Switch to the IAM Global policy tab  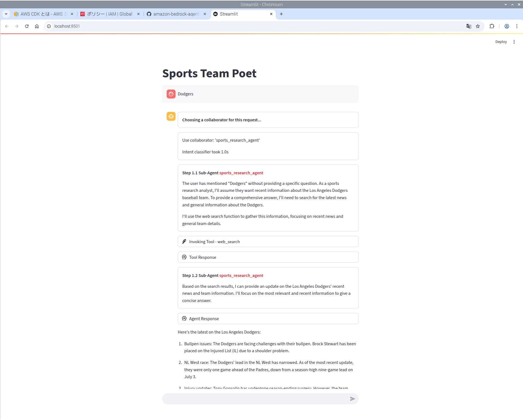(109, 14)
